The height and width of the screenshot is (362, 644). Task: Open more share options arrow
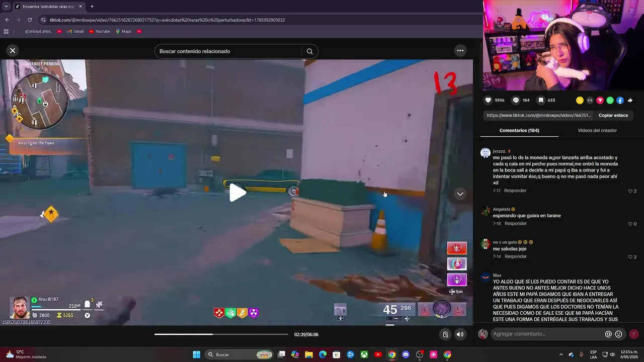point(630,101)
